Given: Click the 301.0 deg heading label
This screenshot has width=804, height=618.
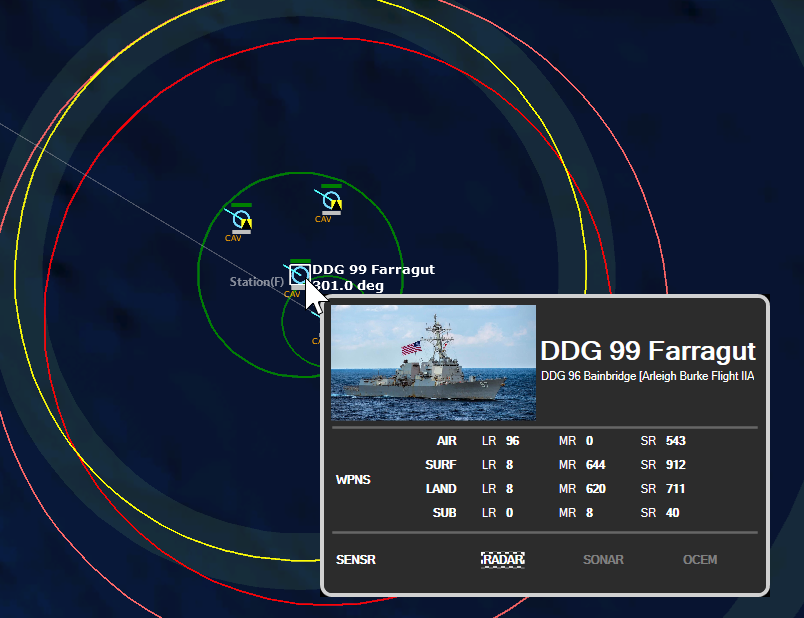Looking at the screenshot, I should coord(348,286).
